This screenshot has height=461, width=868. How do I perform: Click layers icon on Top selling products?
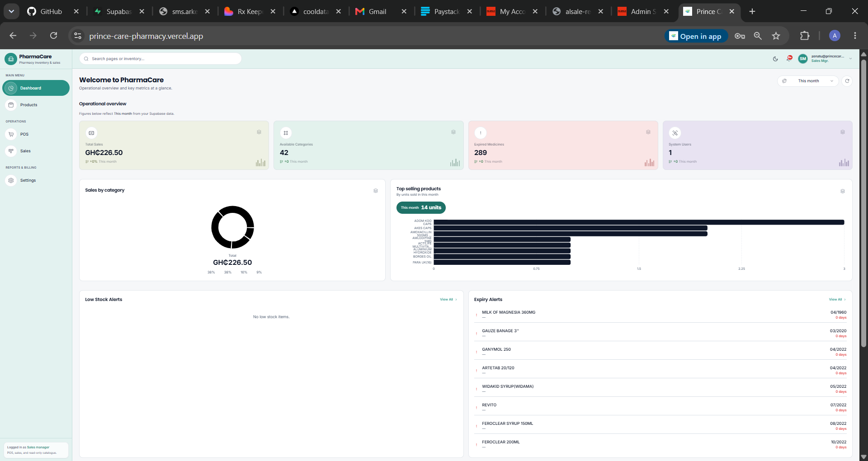point(843,191)
